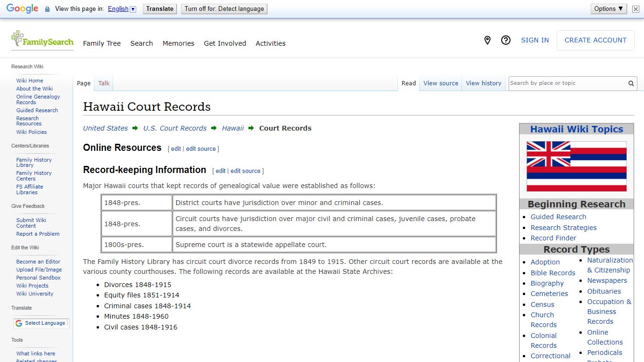This screenshot has width=644, height=362.
Task: Click the Google logo in translate bar
Action: coord(23,8)
